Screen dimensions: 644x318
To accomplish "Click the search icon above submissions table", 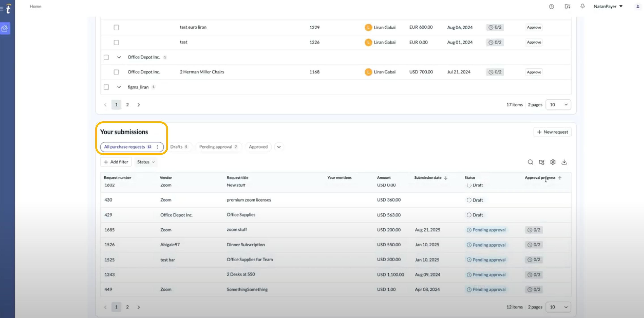I will 530,162.
